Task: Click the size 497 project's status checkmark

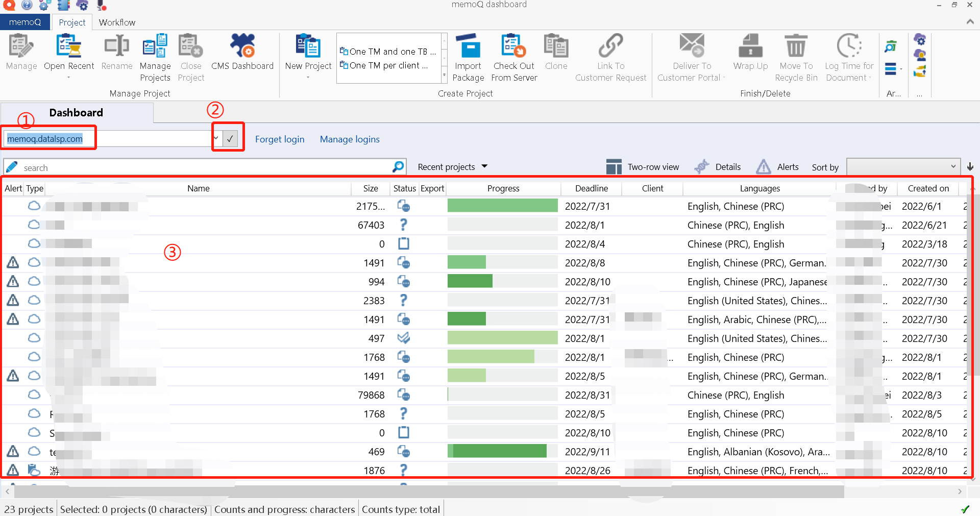Action: [403, 338]
